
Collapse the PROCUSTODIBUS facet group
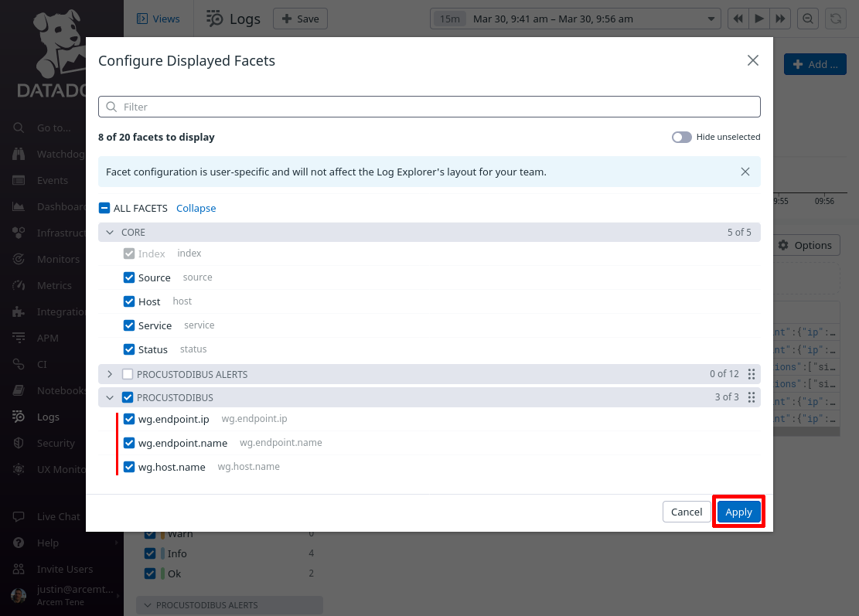click(x=110, y=397)
